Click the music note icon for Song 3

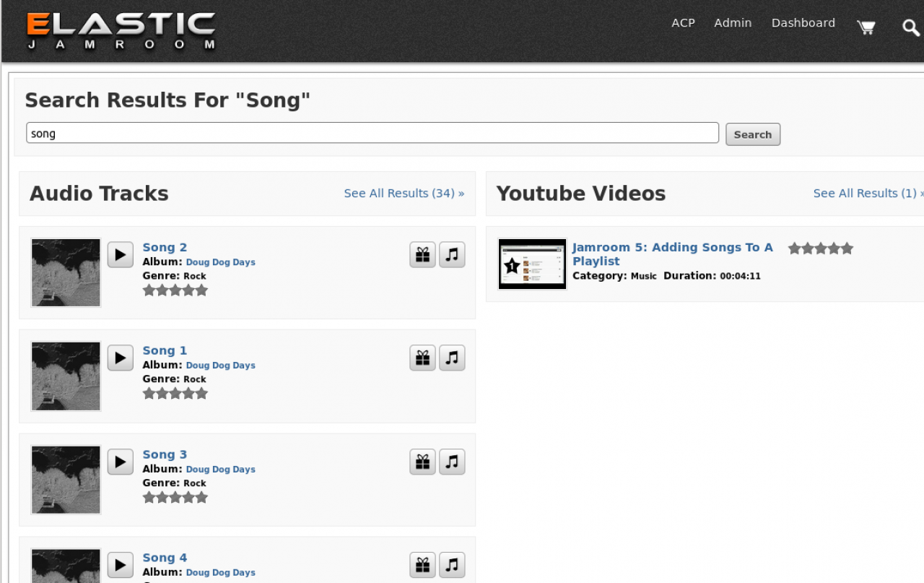(452, 462)
